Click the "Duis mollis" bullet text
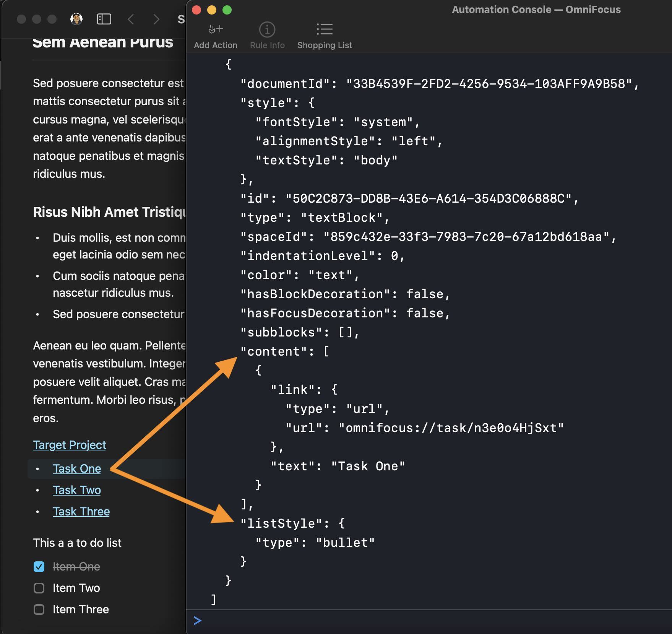The image size is (672, 634). tap(119, 246)
